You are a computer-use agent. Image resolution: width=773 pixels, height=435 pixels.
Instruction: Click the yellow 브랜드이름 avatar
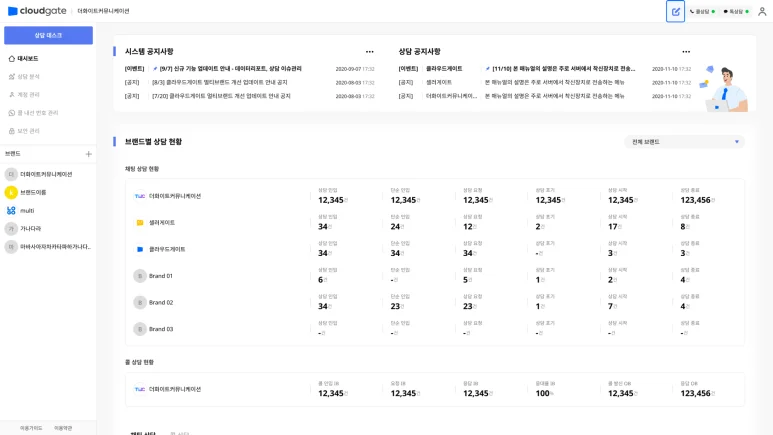(11, 192)
